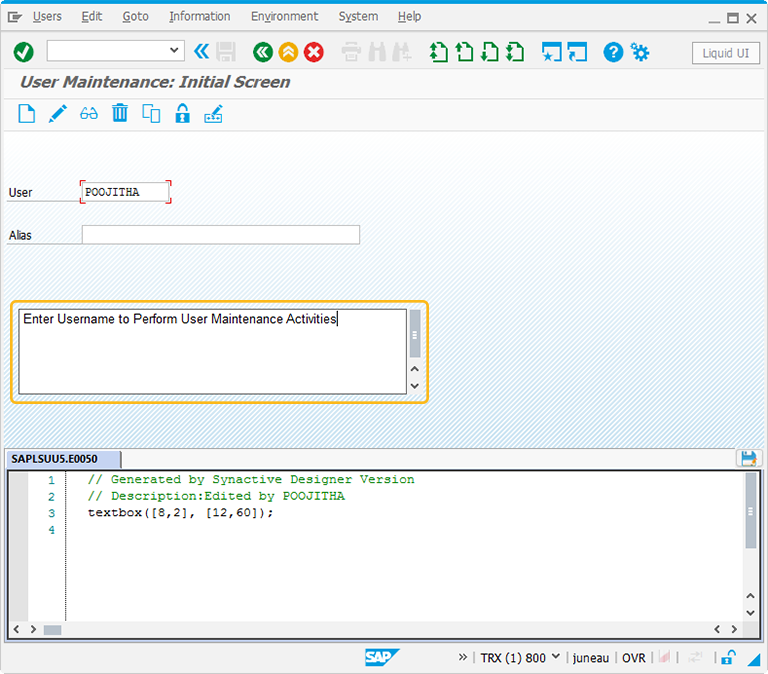
Task: Open the Users menu
Action: tap(47, 17)
